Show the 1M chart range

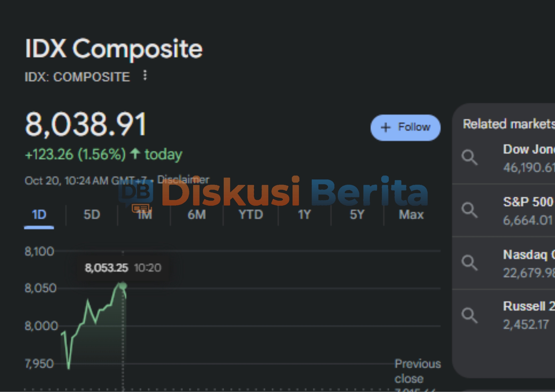tap(145, 214)
